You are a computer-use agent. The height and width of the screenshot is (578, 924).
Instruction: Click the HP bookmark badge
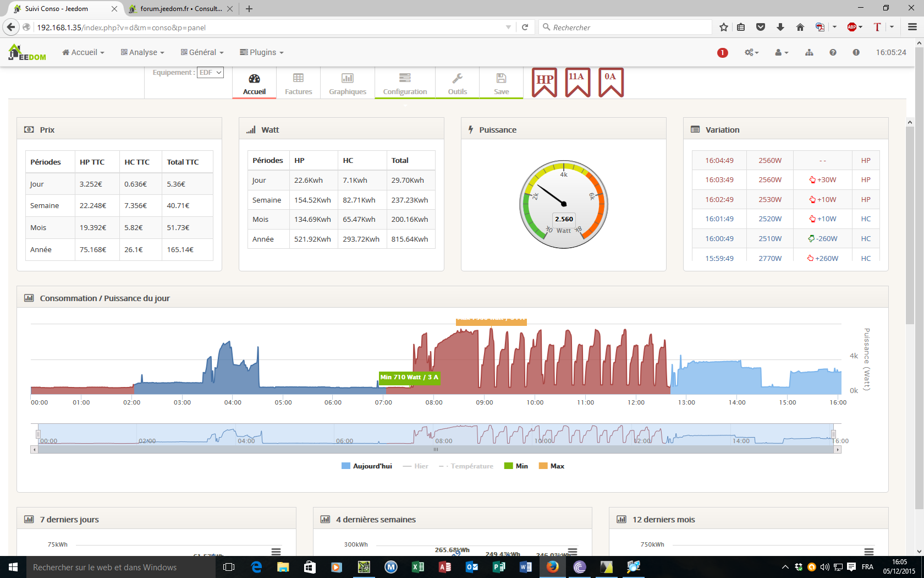[544, 83]
